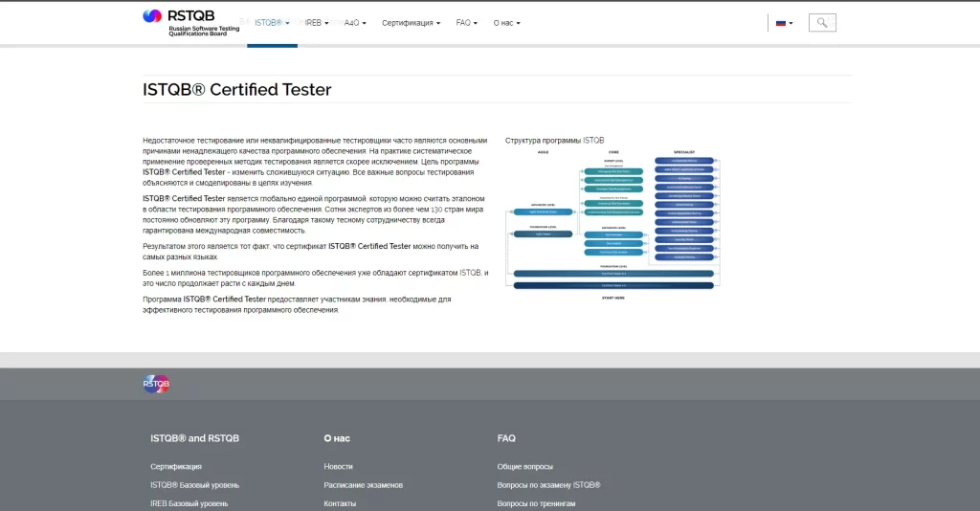Click the ISTQB® Certified Tester page heading
This screenshot has width=980, height=511.
pos(237,89)
